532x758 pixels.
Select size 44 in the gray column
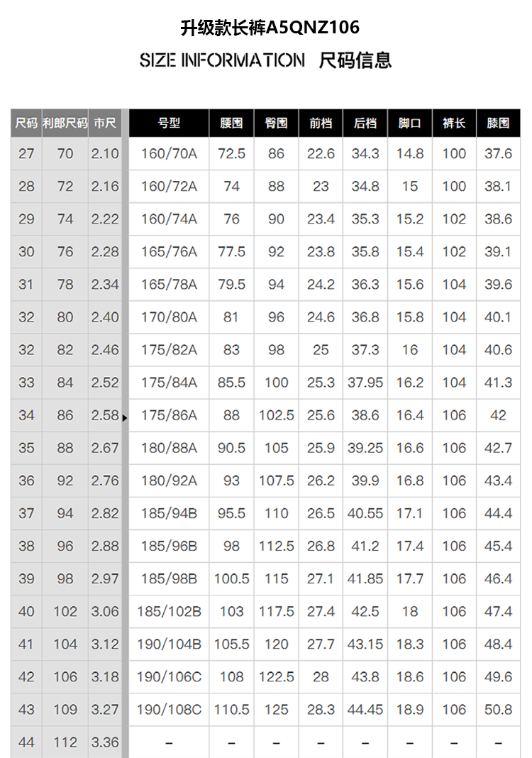(26, 742)
